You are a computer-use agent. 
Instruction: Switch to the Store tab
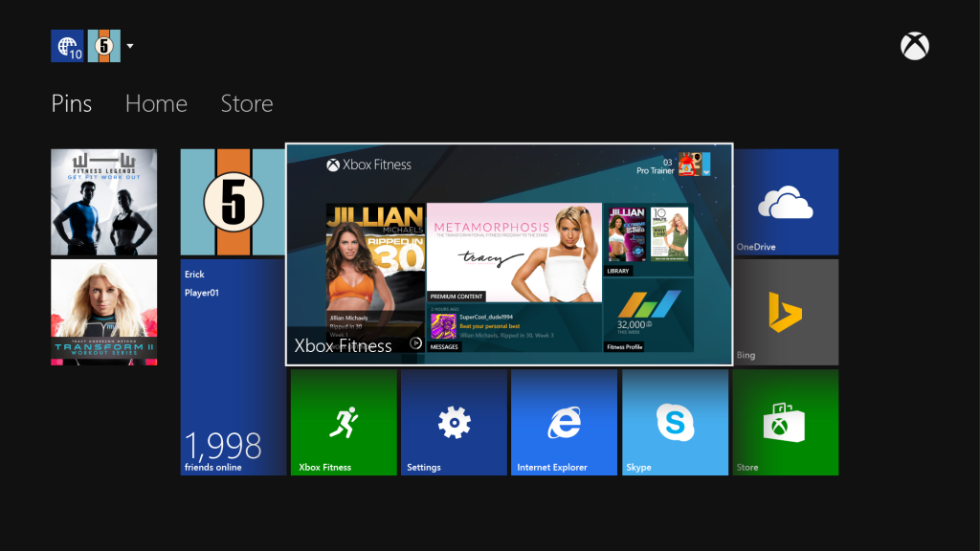(x=247, y=103)
